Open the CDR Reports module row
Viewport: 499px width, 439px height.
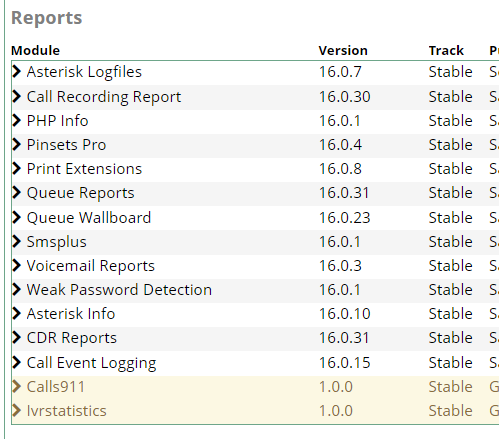click(255, 338)
